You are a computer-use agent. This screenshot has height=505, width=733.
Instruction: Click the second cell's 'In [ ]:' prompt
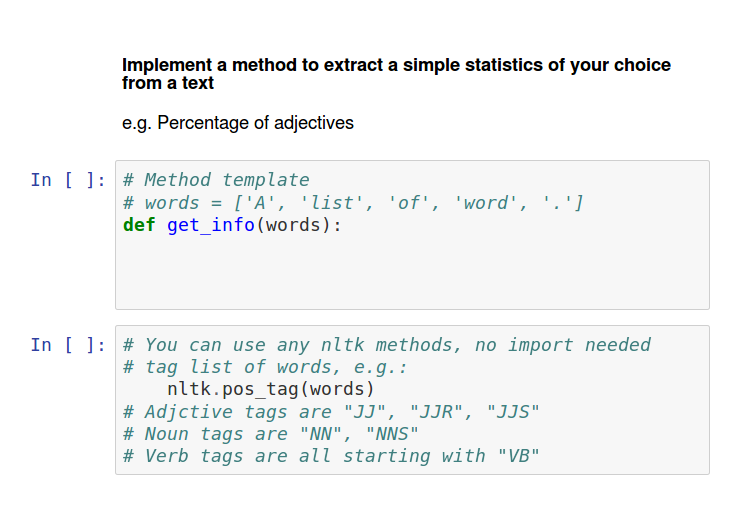click(x=68, y=345)
